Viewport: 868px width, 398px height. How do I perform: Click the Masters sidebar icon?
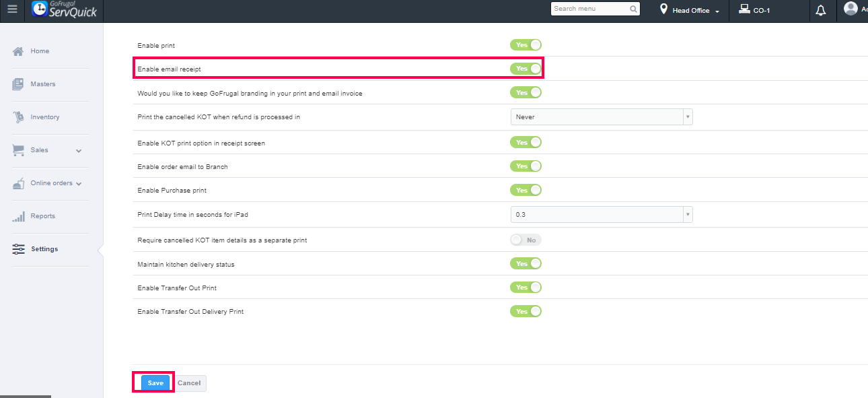pos(18,84)
